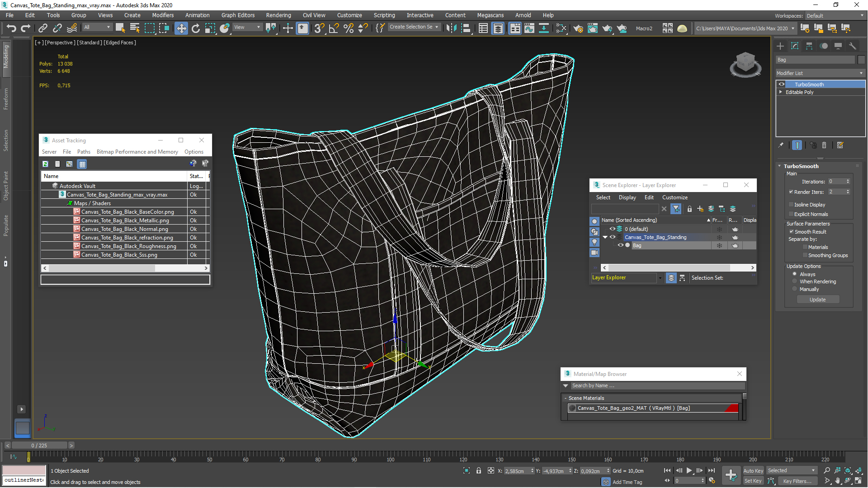Click the Redo arrow icon
This screenshot has width=868, height=488.
[x=26, y=28]
